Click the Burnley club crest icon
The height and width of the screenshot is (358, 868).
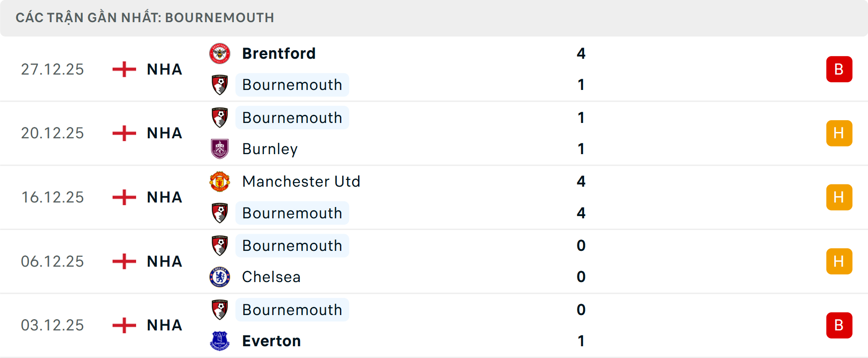(x=220, y=149)
